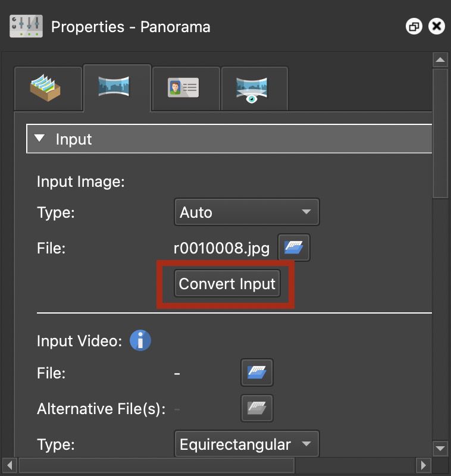Close the Properties panel

point(436,26)
